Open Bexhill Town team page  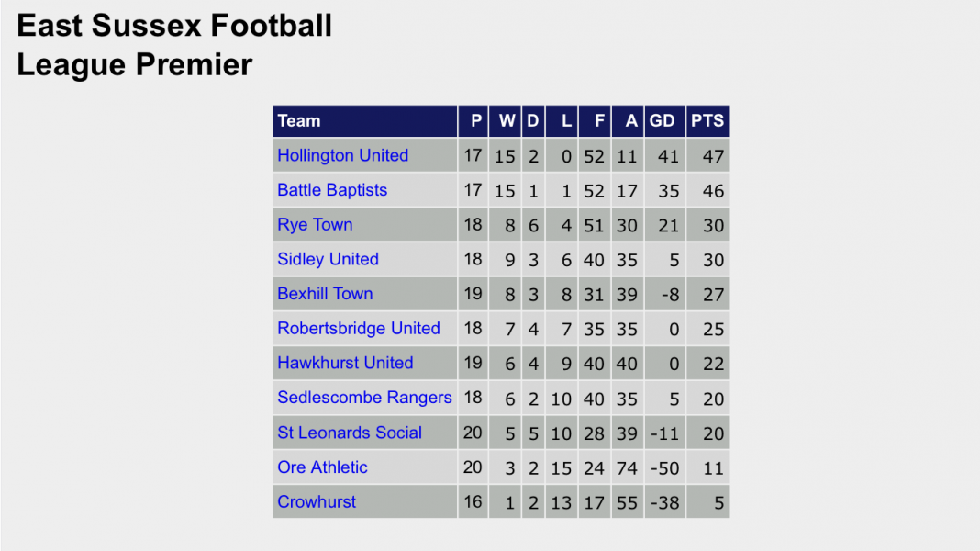[325, 294]
